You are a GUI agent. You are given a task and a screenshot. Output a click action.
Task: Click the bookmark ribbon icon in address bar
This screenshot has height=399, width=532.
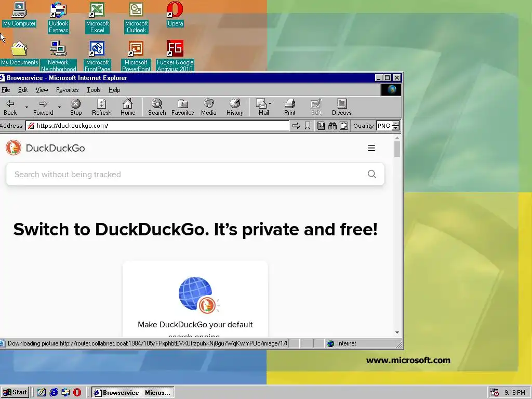pos(308,126)
